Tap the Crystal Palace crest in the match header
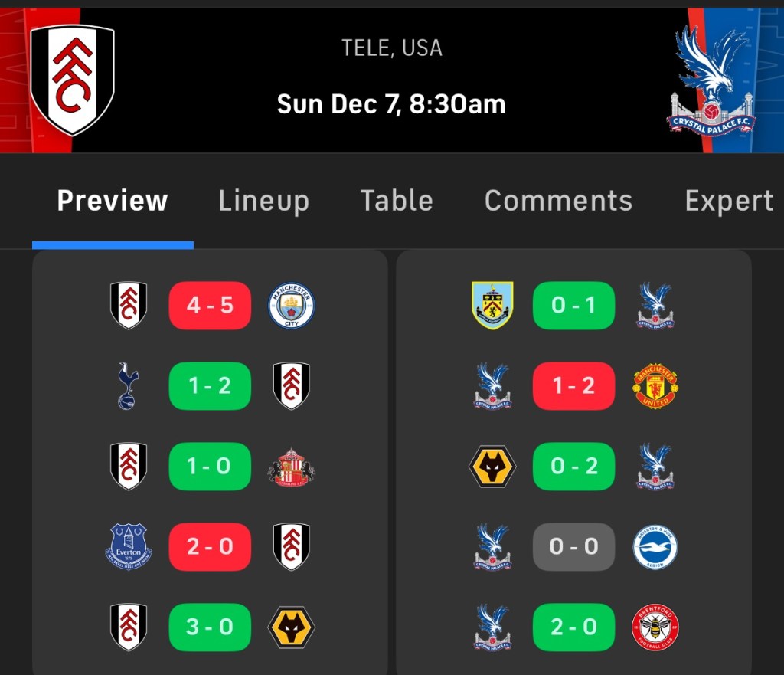The width and height of the screenshot is (784, 675). [712, 83]
